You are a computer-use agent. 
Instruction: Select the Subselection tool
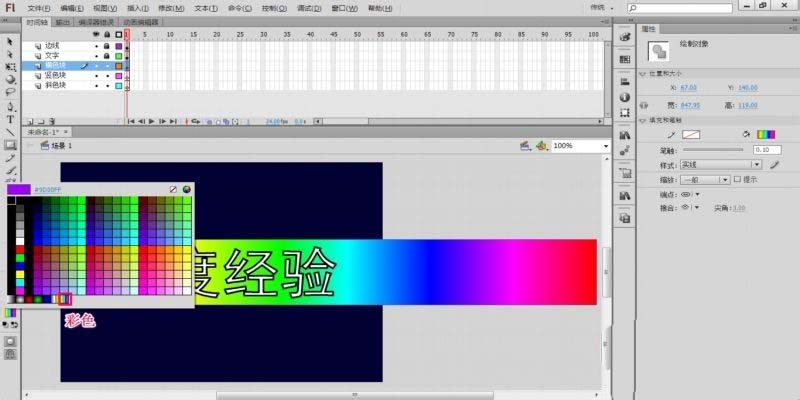[x=10, y=54]
